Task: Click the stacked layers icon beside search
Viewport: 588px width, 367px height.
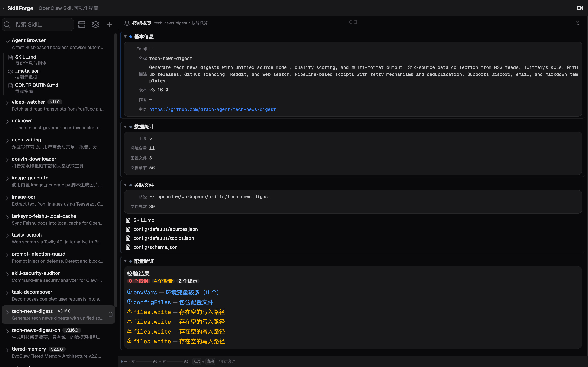Action: point(96,24)
